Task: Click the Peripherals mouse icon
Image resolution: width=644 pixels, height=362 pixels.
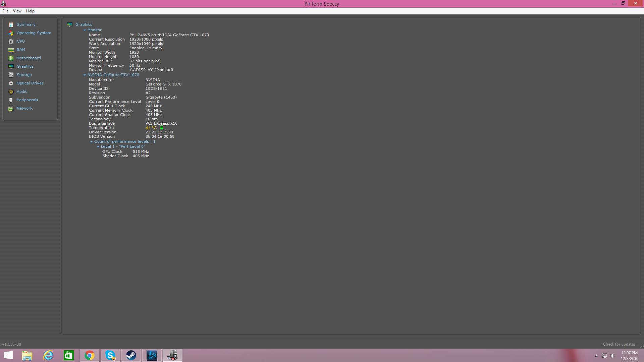Action: [11, 100]
